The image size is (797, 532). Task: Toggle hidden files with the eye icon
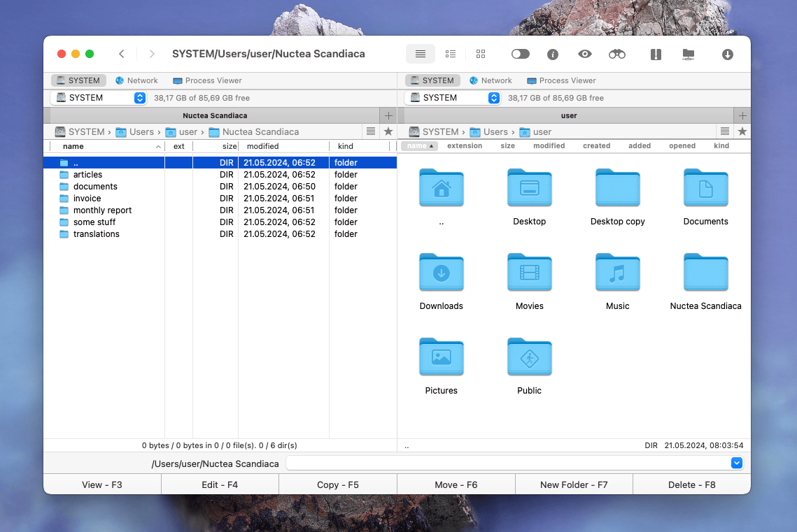[584, 53]
